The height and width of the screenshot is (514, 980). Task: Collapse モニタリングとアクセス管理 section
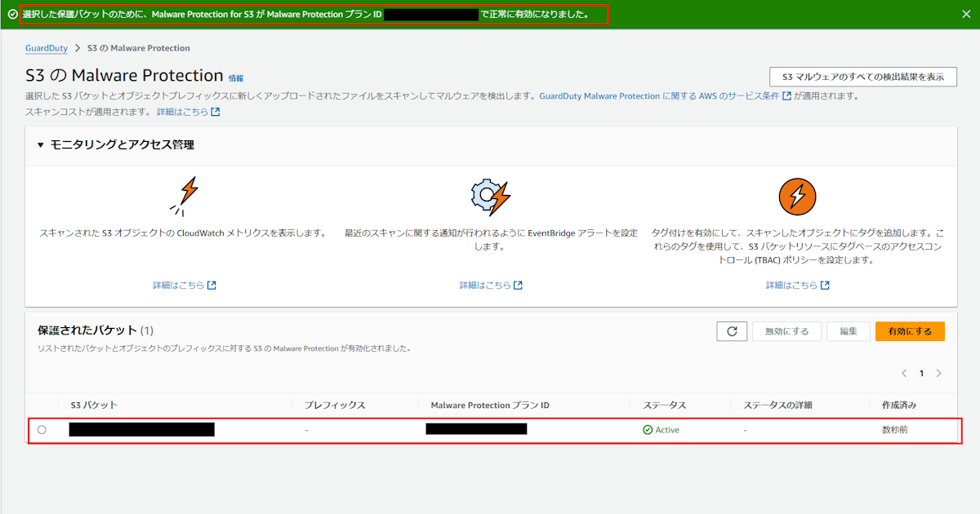(40, 145)
